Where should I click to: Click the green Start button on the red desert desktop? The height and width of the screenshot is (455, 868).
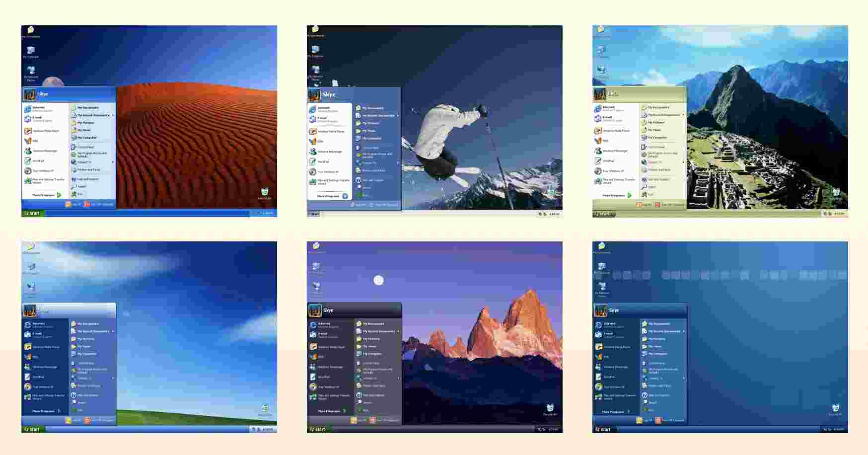tap(33, 213)
